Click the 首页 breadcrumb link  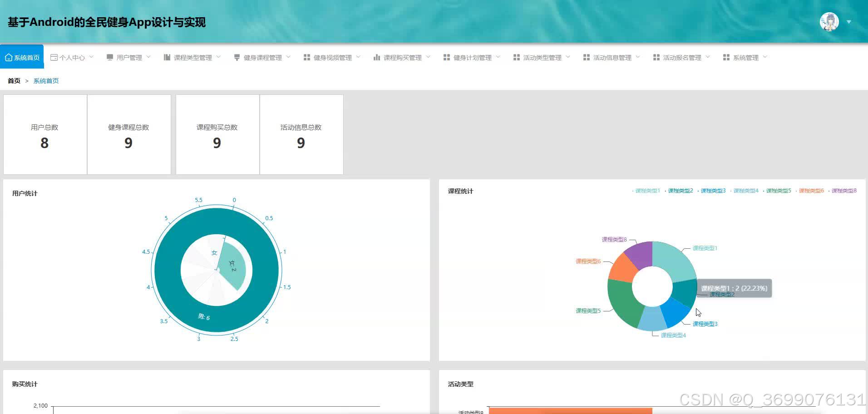(x=14, y=81)
